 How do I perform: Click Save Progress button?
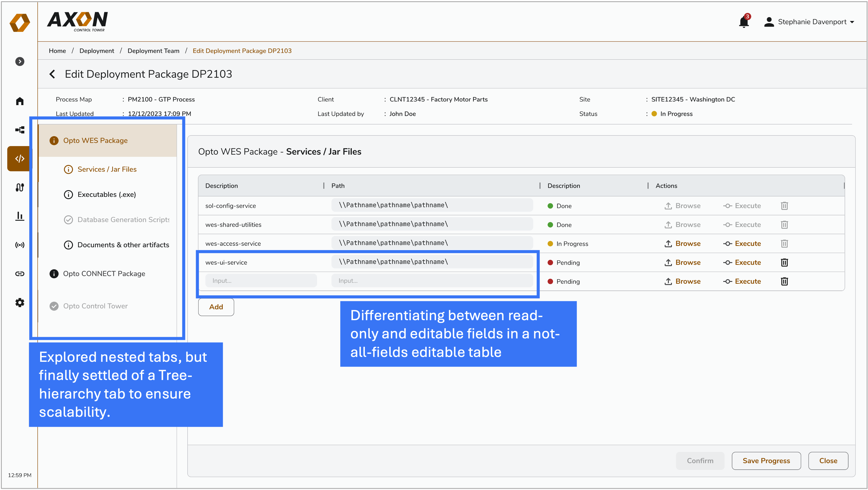click(766, 461)
